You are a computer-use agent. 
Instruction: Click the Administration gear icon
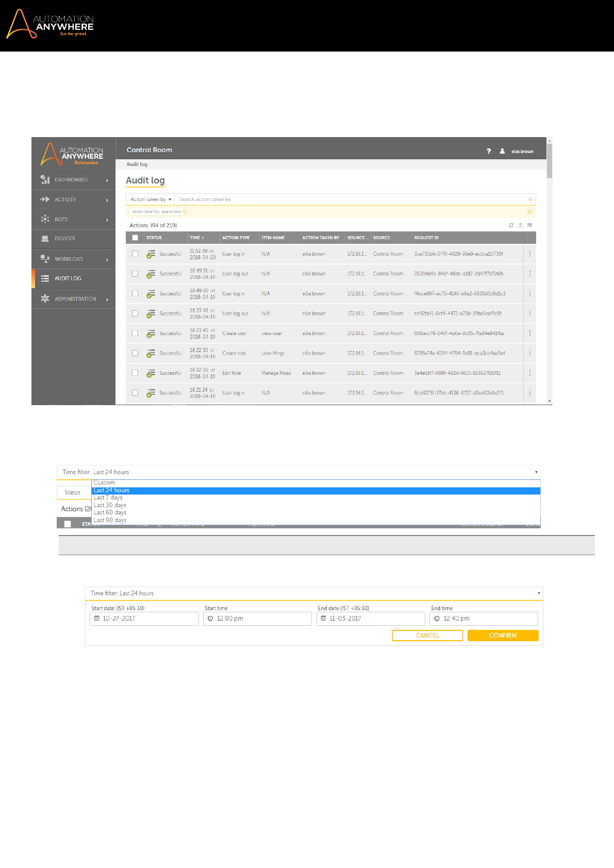[45, 298]
